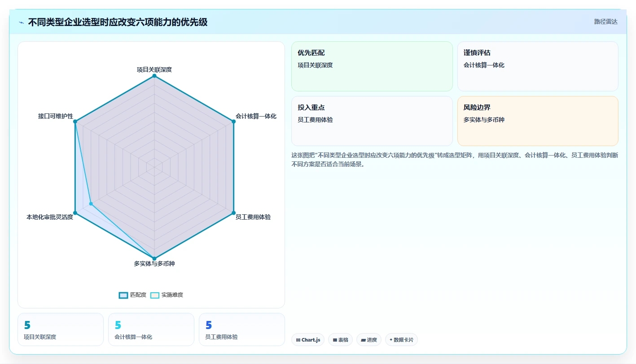Click the 接口可维护性 radar axis label
Viewport: 636px width, 364px height.
coord(56,116)
